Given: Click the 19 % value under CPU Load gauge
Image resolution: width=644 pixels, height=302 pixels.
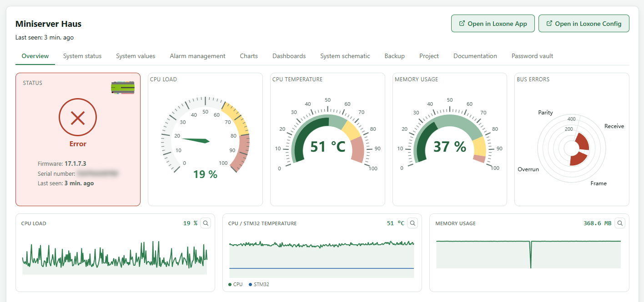Looking at the screenshot, I should pos(205,174).
